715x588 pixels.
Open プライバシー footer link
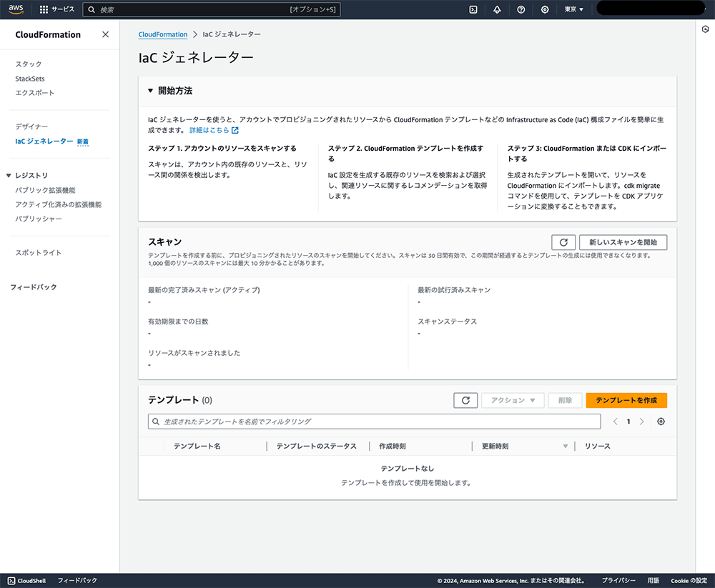[618, 581]
